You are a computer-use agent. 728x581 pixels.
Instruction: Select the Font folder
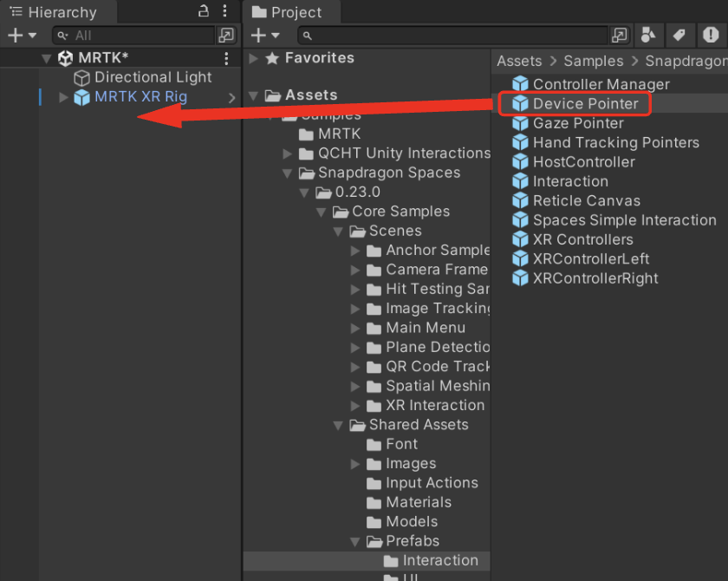click(x=393, y=445)
